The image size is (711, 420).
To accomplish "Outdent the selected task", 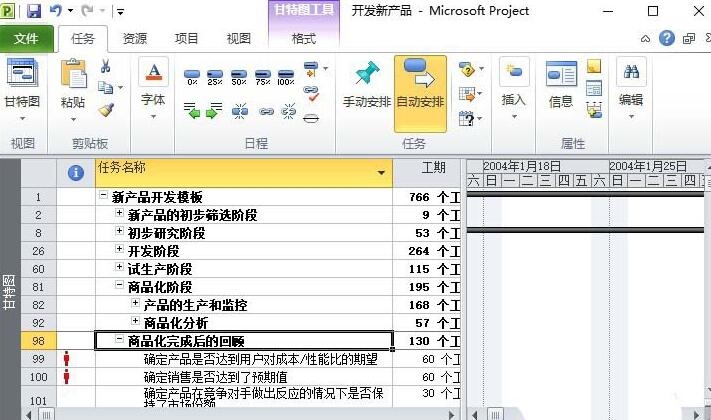I will coord(192,110).
